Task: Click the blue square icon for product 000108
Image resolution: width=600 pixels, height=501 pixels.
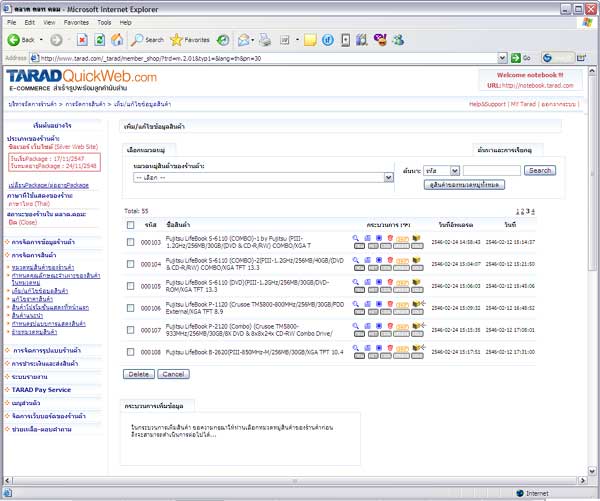Action: tap(379, 348)
